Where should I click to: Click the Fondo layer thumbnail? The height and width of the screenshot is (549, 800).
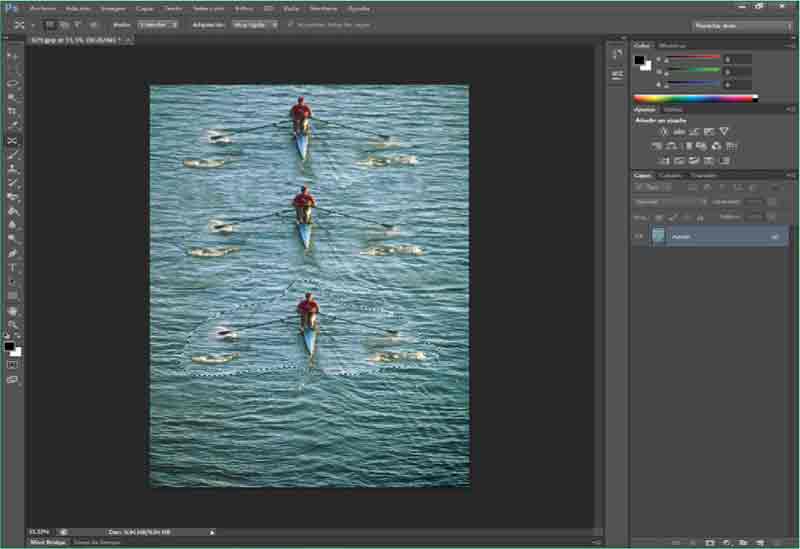point(658,236)
